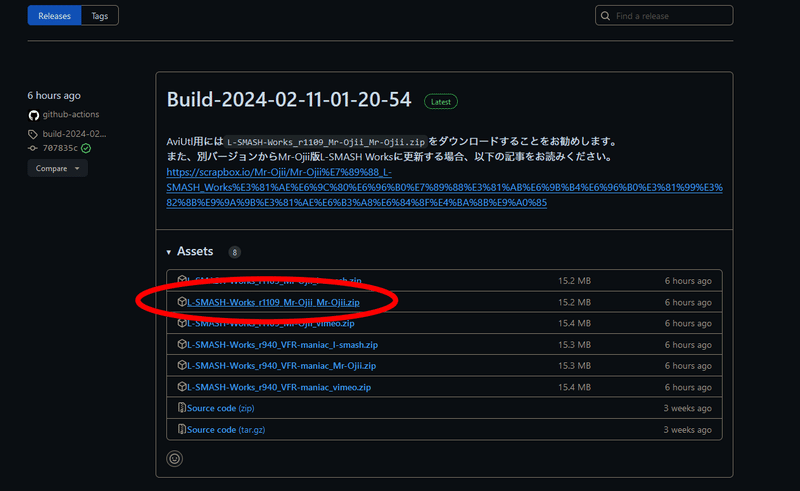This screenshot has height=491, width=800.
Task: Download L-SMASH-Works_r1109_Mr-Ojii_Mr-Ojii.zip
Action: [273, 302]
